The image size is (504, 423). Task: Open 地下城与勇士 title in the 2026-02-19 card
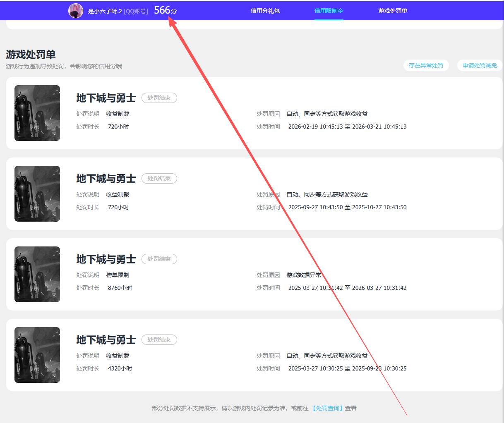click(106, 98)
